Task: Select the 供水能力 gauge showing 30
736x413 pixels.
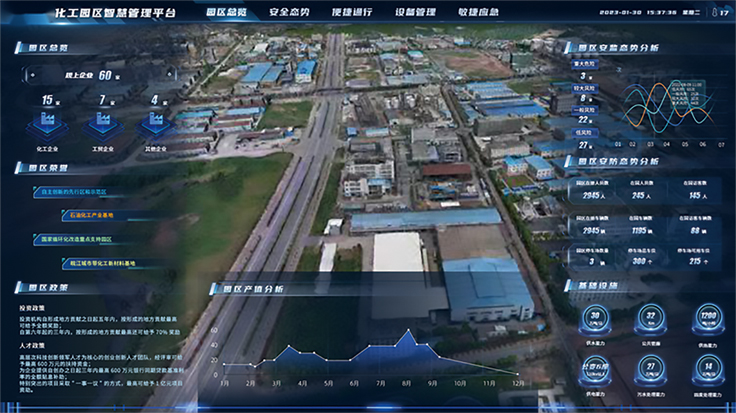Action: point(594,318)
